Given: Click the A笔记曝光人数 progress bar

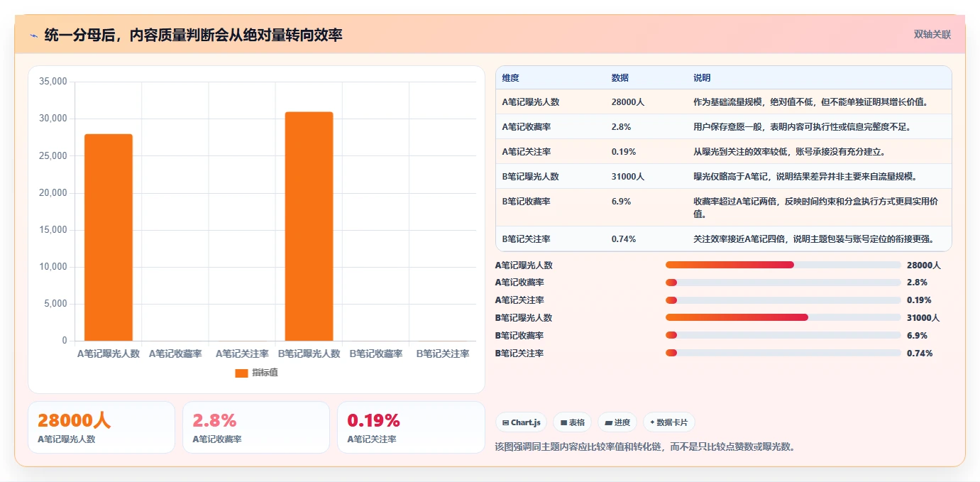Looking at the screenshot, I should (783, 265).
